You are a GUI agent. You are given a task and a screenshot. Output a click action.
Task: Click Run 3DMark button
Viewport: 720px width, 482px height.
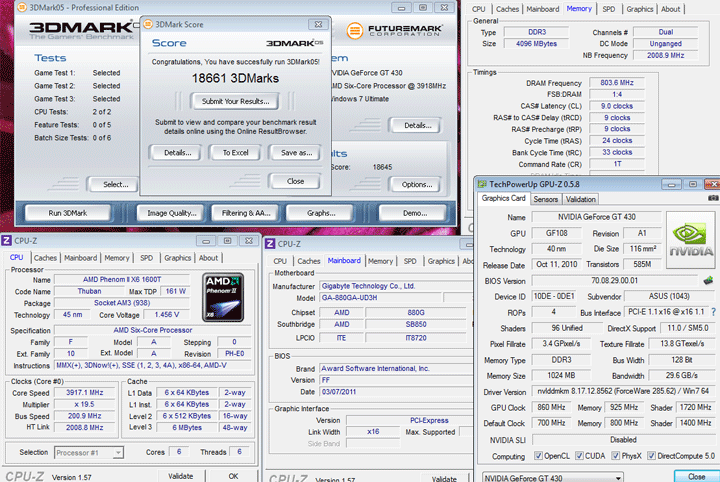point(68,213)
